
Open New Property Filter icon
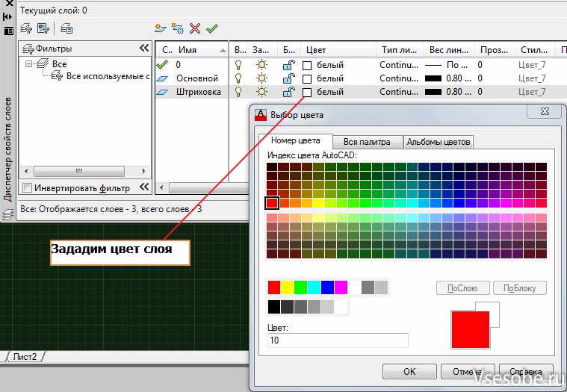(26, 28)
